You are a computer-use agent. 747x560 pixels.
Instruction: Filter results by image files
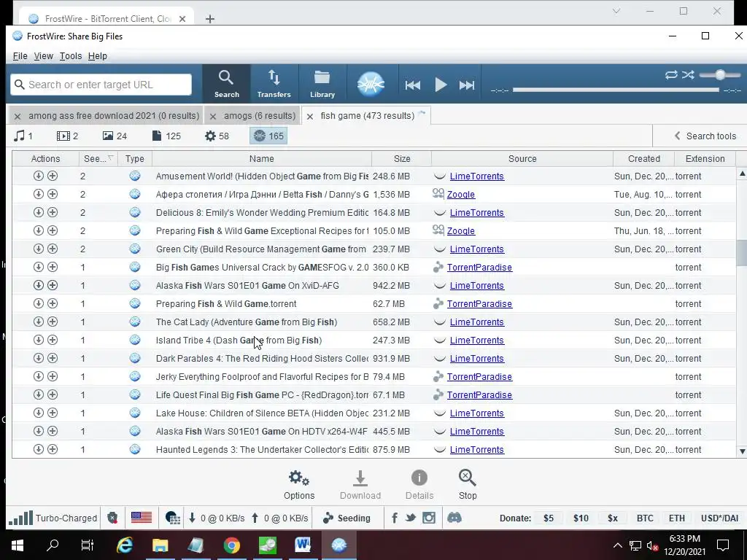point(115,136)
